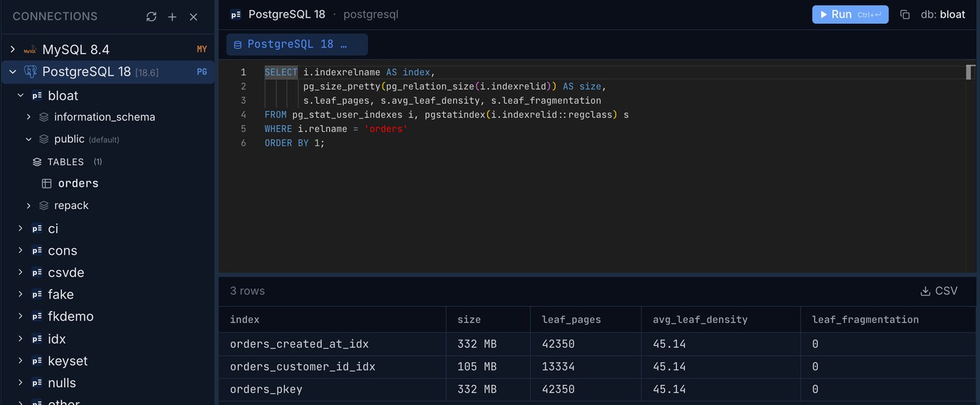Export results as CSV
Image resolution: width=980 pixels, height=405 pixels.
tap(939, 291)
